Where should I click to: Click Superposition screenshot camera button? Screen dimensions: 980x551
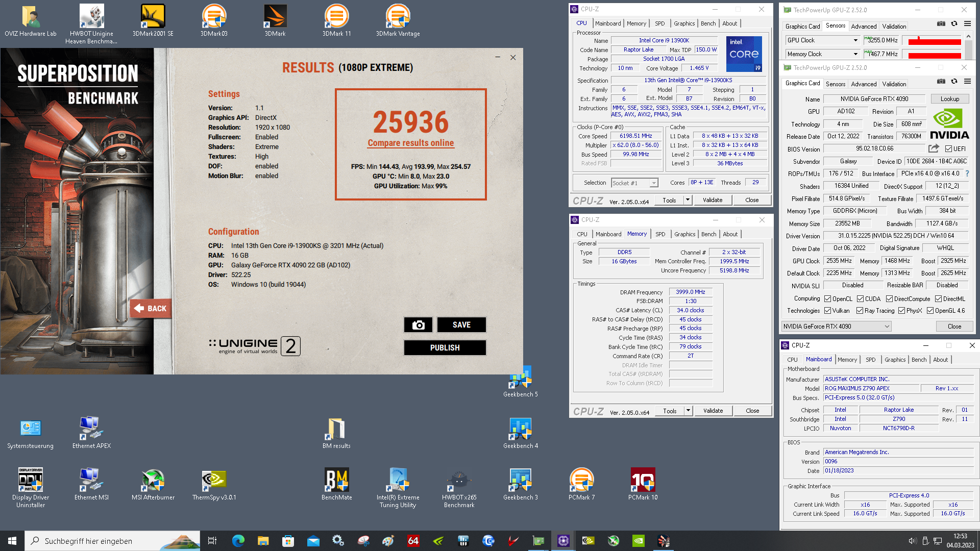(419, 325)
